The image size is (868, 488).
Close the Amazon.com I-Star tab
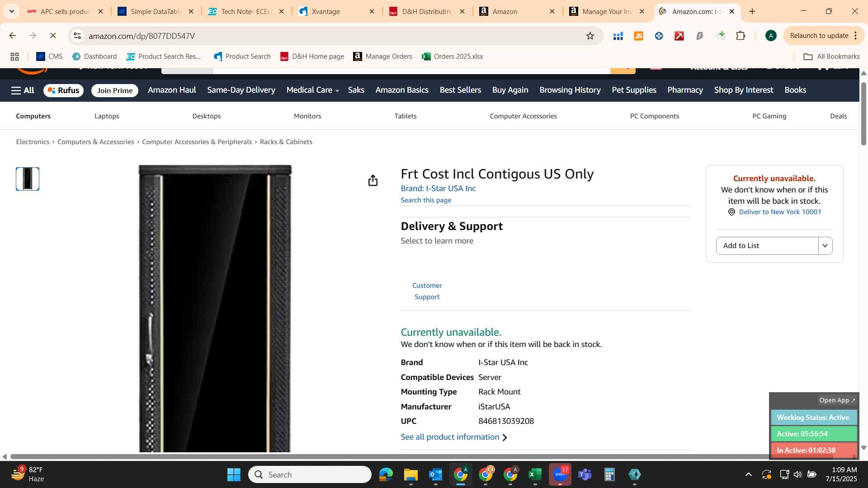[x=732, y=11]
